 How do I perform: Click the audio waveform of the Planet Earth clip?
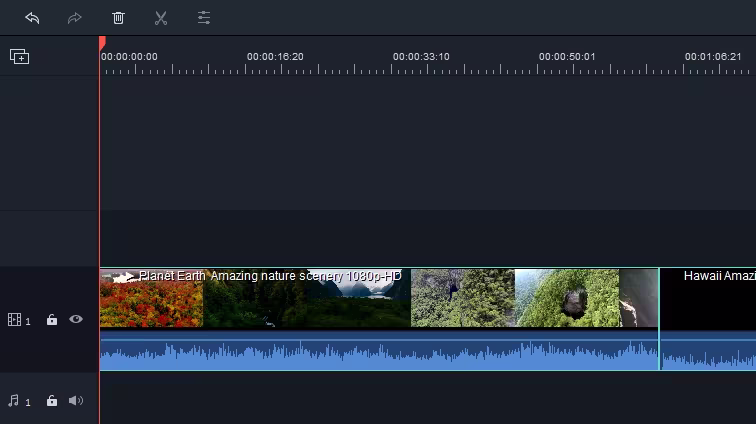(x=379, y=351)
